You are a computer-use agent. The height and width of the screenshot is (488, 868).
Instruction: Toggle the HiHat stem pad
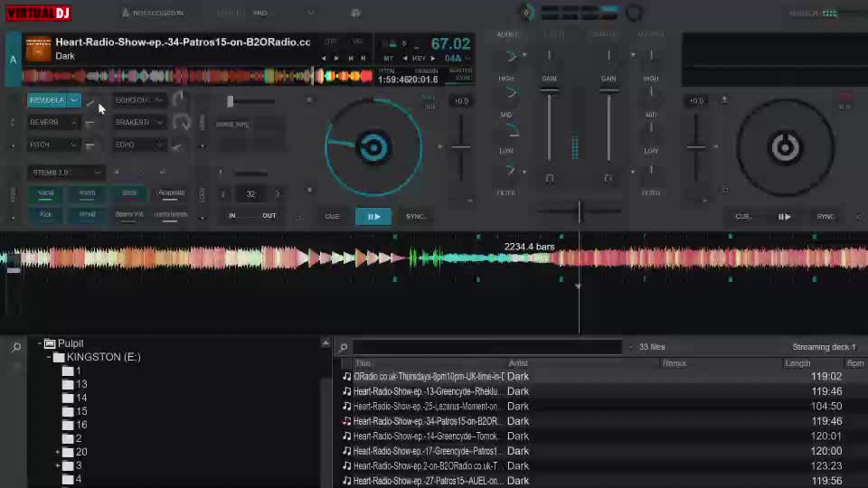point(88,215)
